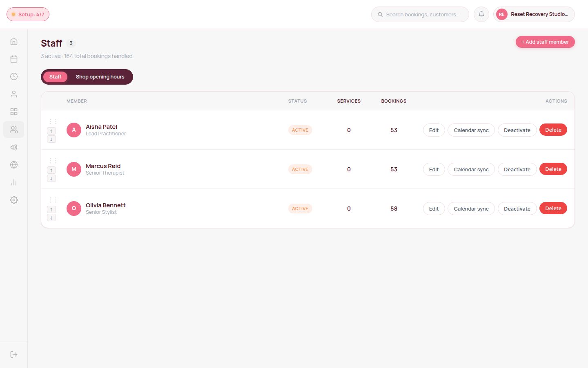Click Add staff member button

[545, 42]
